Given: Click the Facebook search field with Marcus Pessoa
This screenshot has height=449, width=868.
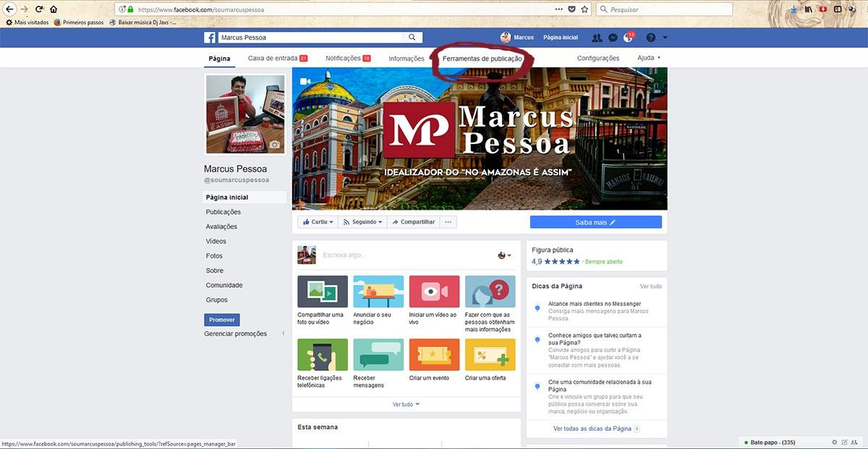Looking at the screenshot, I should point(311,38).
